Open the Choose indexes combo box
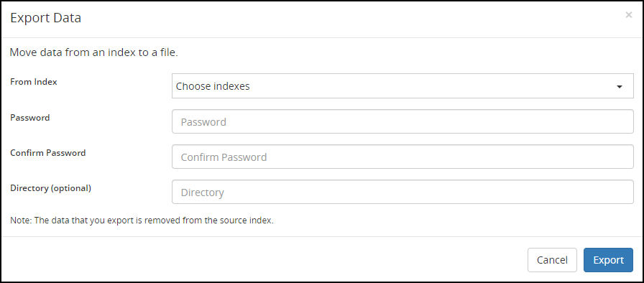 pyautogui.click(x=402, y=86)
